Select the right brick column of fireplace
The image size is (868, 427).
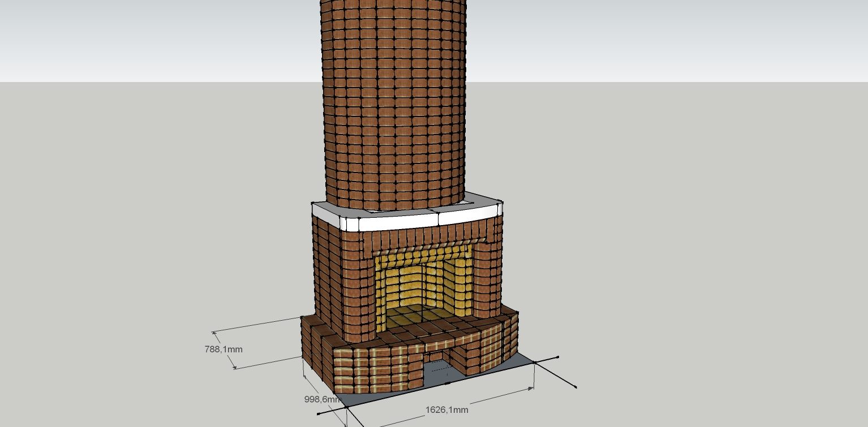pyautogui.click(x=485, y=277)
